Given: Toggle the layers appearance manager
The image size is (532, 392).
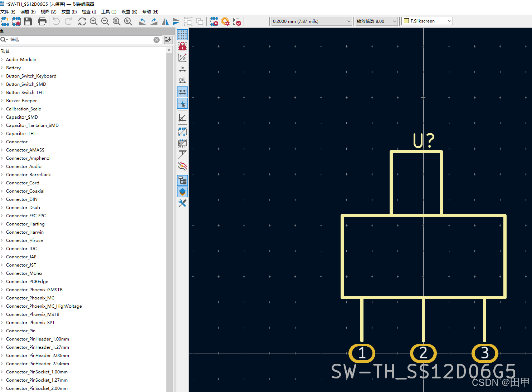Looking at the screenshot, I should point(182,192).
